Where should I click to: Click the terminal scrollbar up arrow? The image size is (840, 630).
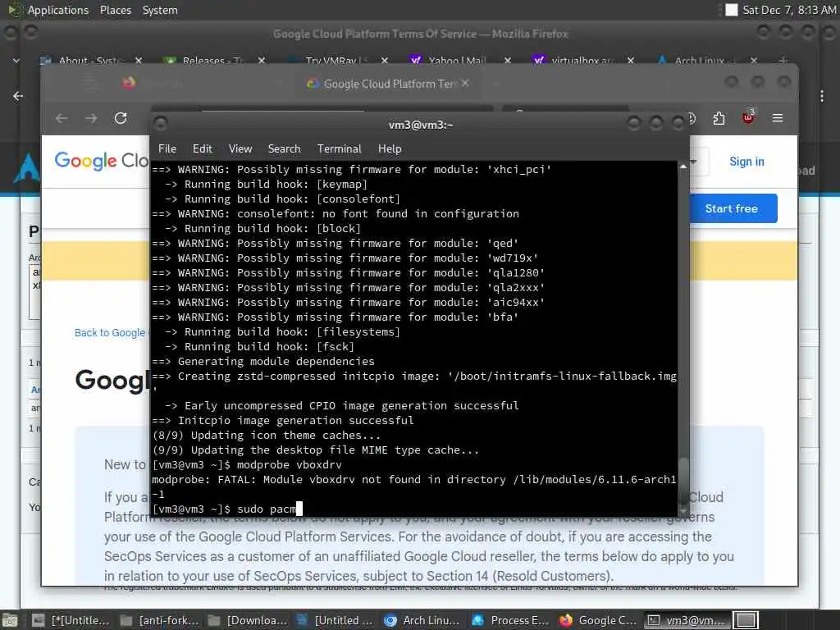tap(683, 167)
